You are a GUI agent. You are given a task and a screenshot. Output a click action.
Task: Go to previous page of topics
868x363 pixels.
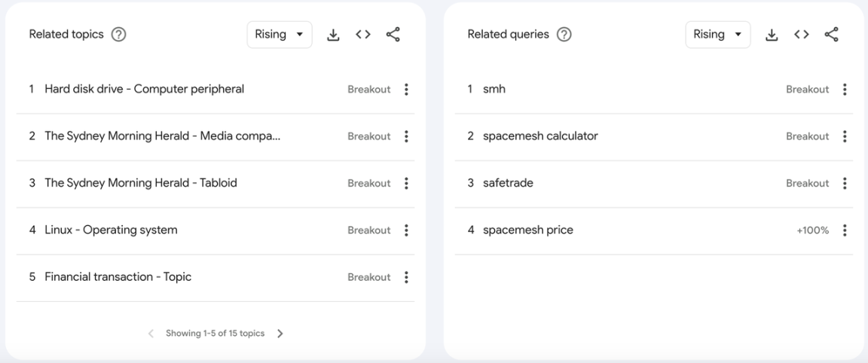point(151,334)
